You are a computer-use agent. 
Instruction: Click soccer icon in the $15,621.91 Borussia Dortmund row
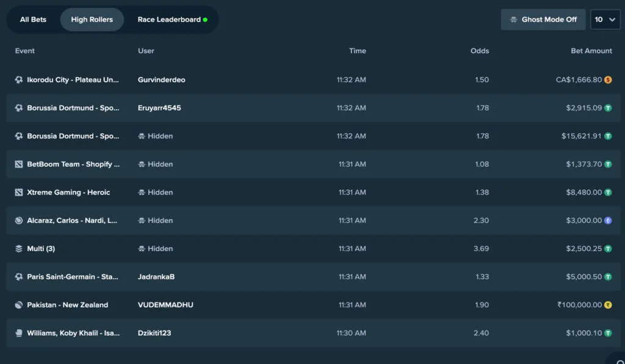click(19, 136)
